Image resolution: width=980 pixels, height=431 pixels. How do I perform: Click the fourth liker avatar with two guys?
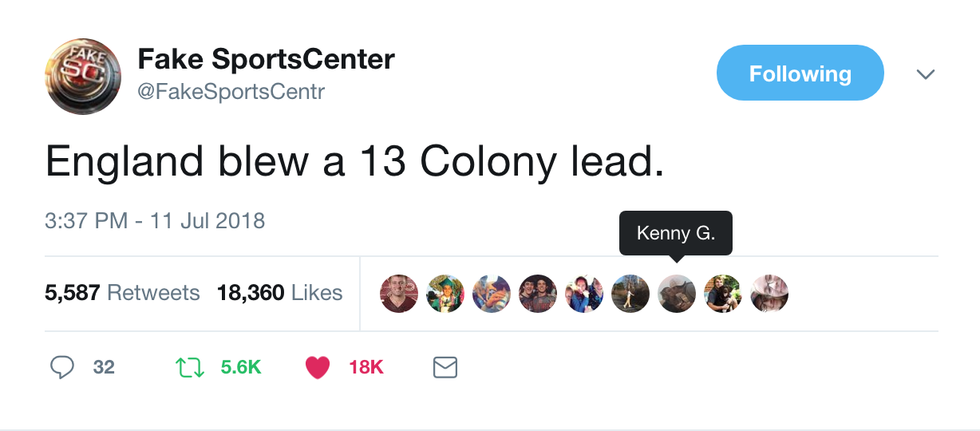(538, 293)
